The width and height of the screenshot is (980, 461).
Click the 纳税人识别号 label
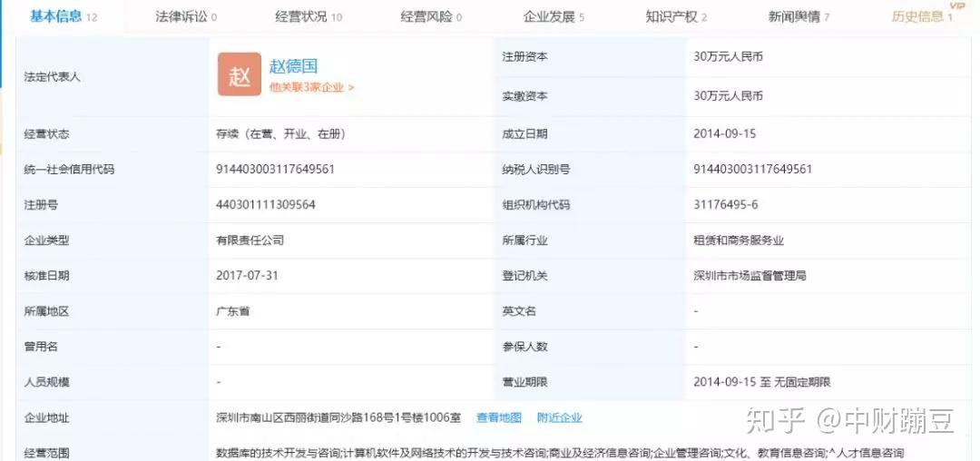point(536,170)
